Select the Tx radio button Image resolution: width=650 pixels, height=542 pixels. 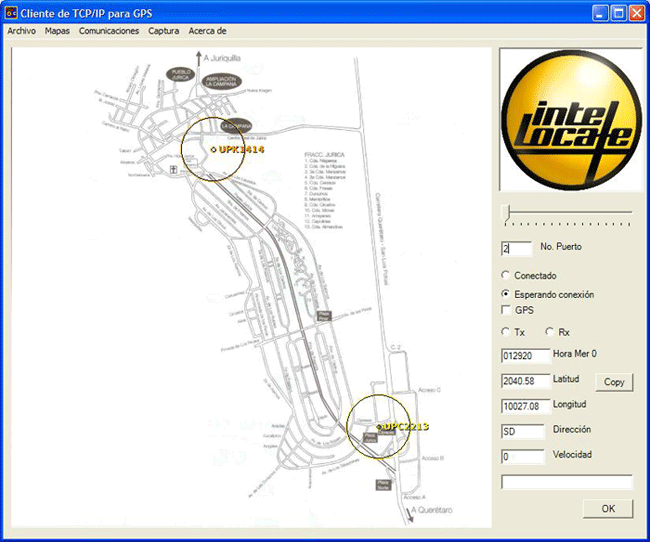point(505,332)
